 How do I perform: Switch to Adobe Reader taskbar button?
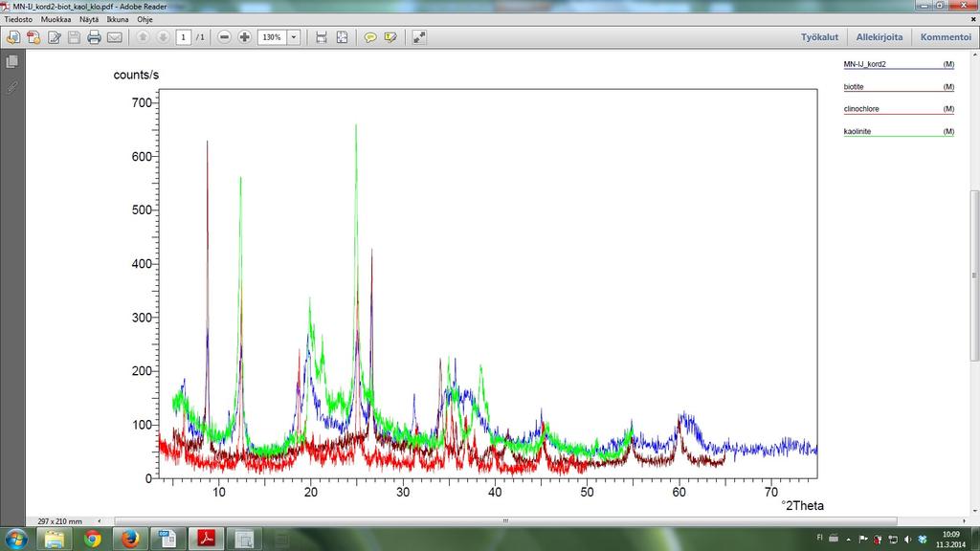(x=207, y=539)
